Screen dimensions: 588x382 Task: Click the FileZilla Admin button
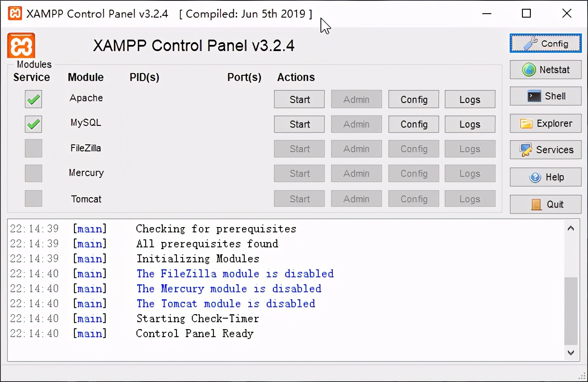click(x=356, y=149)
